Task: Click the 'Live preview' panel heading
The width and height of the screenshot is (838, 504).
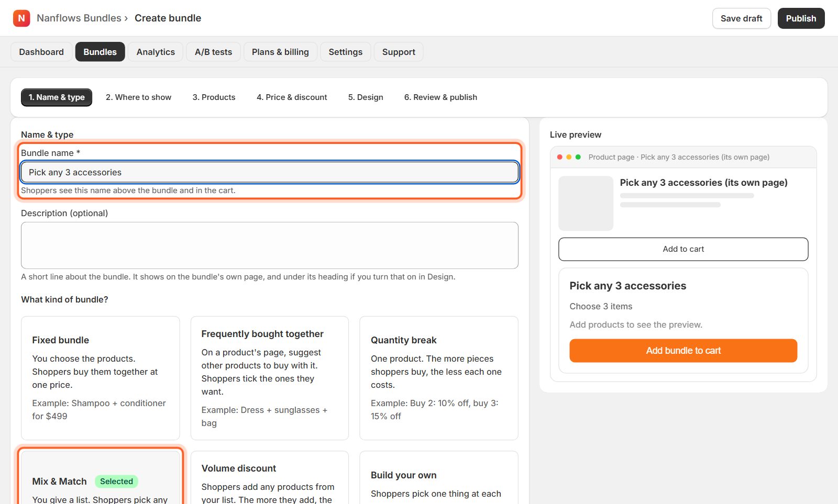Action: point(576,135)
